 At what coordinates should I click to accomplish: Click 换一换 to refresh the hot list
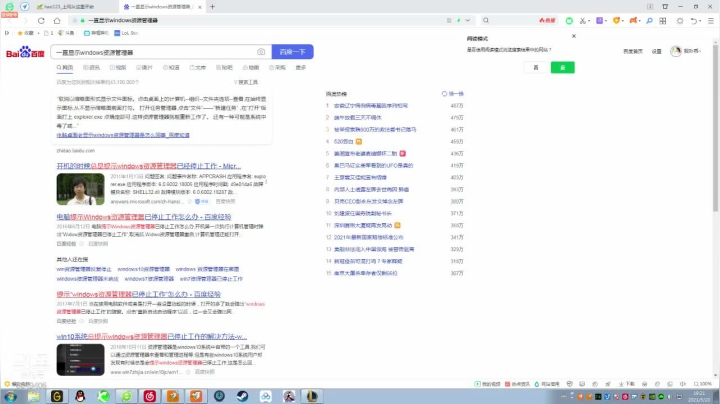[x=453, y=94]
